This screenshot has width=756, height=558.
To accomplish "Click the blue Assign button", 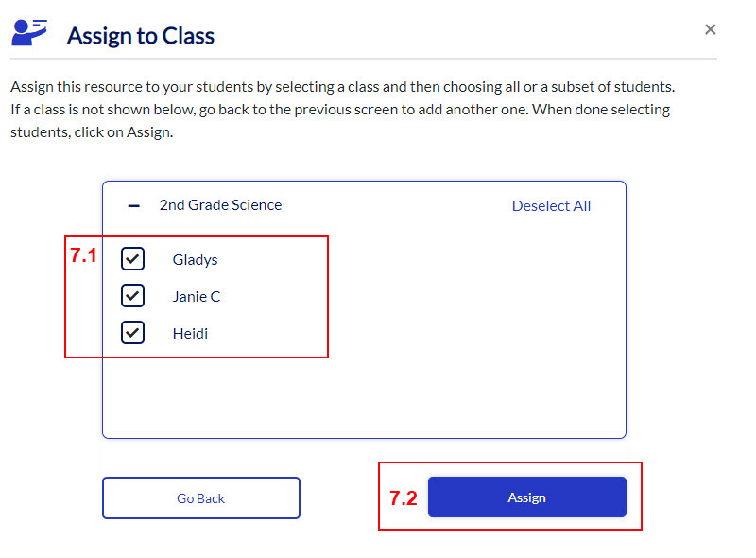I will tap(526, 497).
